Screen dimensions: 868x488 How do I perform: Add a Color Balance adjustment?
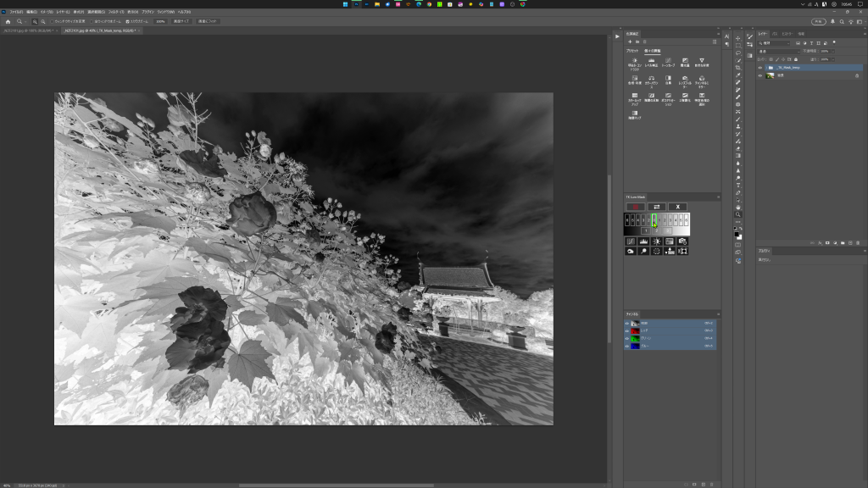[652, 80]
